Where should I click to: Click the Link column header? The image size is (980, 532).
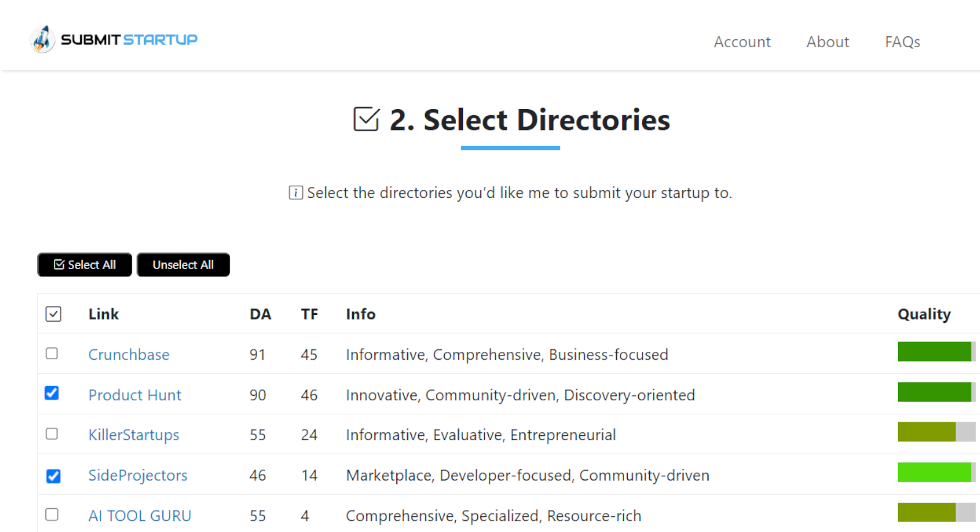(104, 314)
